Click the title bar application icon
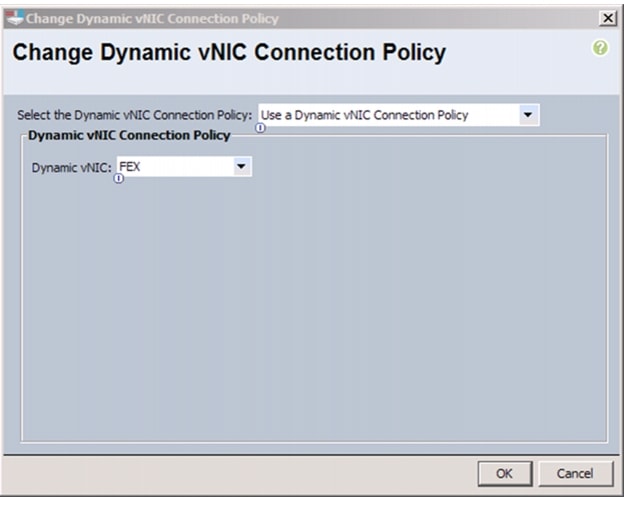The width and height of the screenshot is (624, 514). [x=14, y=18]
